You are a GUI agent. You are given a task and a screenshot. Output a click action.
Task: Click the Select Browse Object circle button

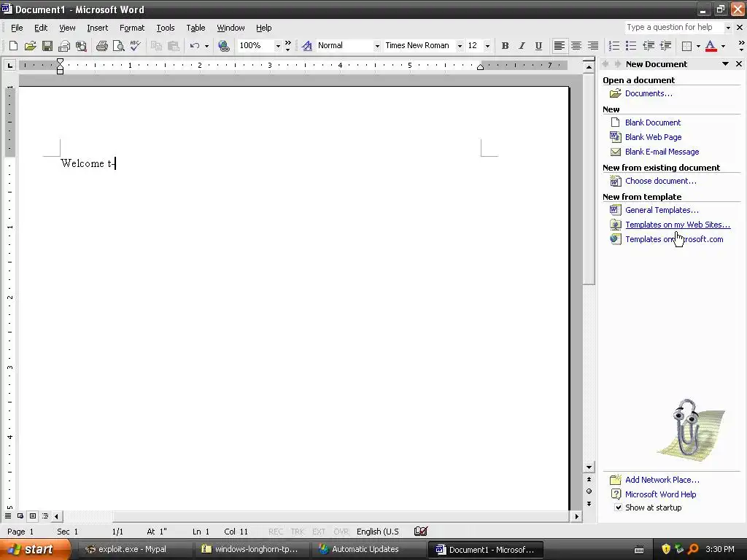pos(589,491)
